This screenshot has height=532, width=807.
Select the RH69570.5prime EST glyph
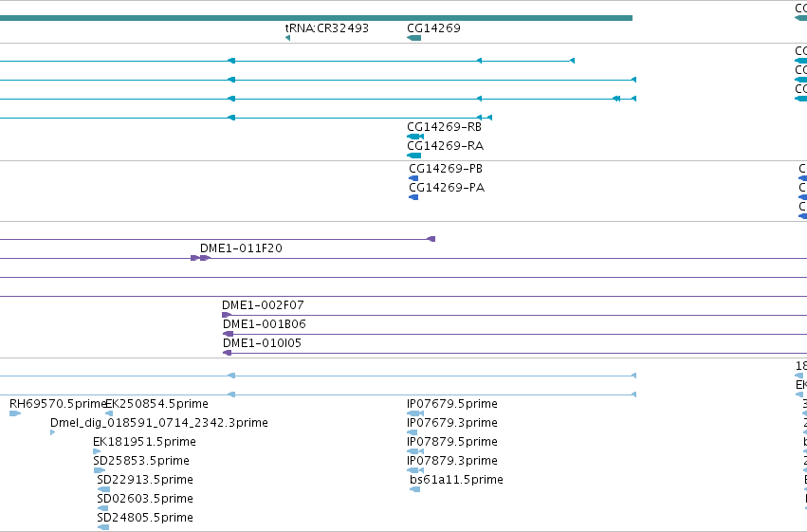(15, 413)
